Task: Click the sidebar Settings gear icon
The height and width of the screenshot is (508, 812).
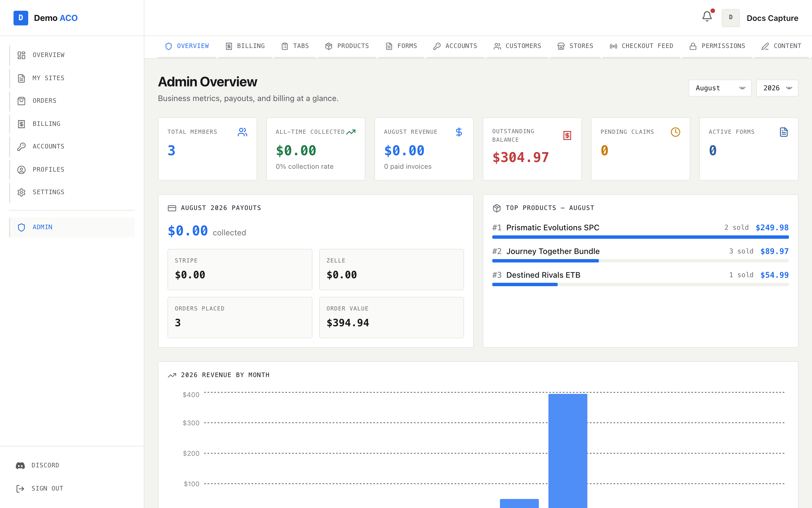Action: [21, 192]
